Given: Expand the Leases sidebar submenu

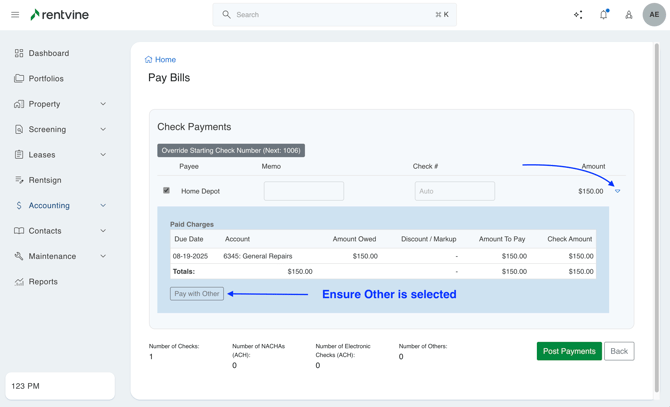Looking at the screenshot, I should 103,155.
